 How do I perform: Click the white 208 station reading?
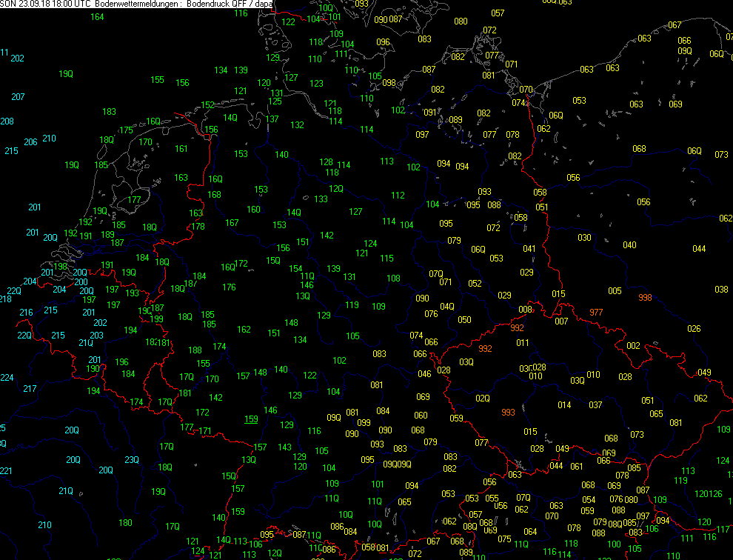point(7,121)
